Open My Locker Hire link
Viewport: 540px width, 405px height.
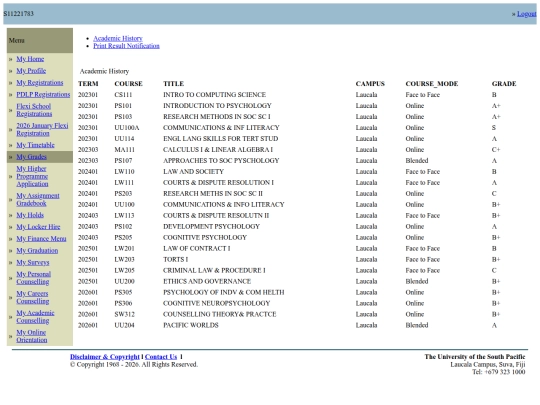(x=38, y=227)
